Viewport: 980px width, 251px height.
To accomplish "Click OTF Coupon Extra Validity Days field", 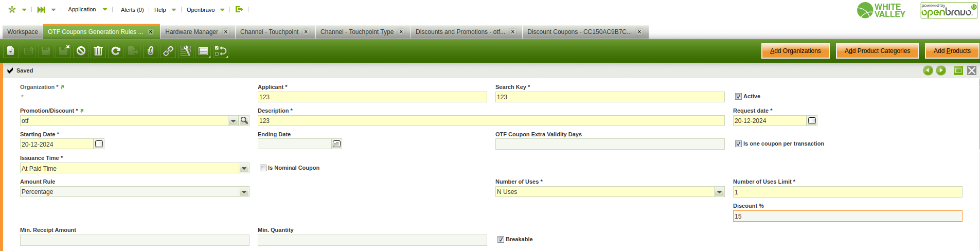I will [610, 144].
